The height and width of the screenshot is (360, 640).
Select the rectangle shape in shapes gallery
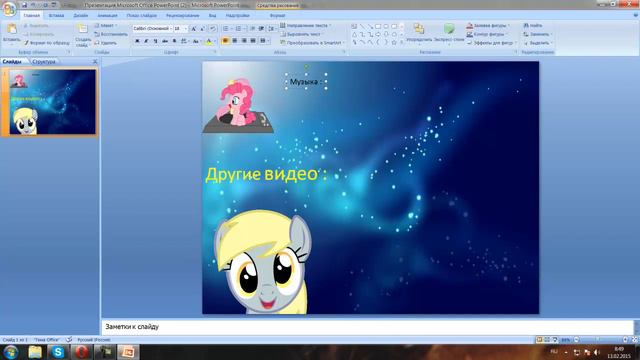click(x=378, y=27)
